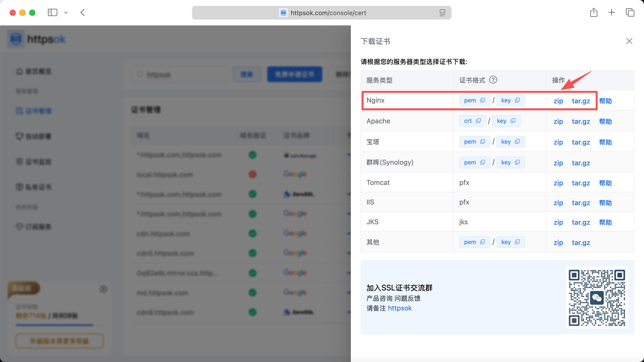
Task: Close the download certificate panel
Action: pyautogui.click(x=629, y=41)
